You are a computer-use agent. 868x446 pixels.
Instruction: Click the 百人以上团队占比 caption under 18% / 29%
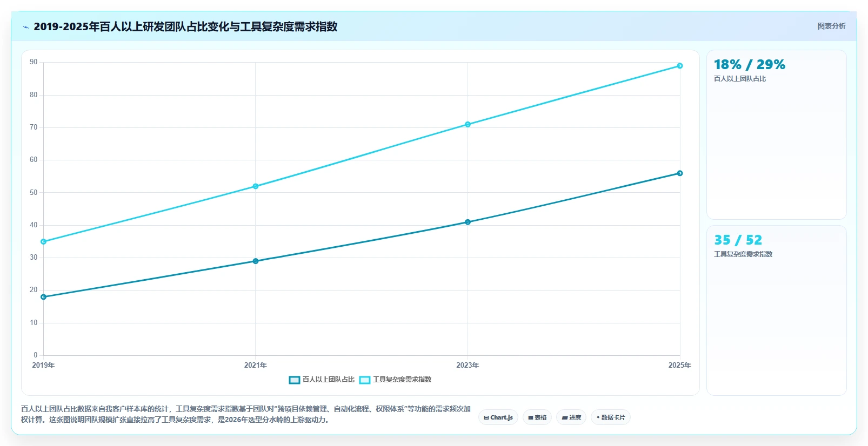[740, 79]
